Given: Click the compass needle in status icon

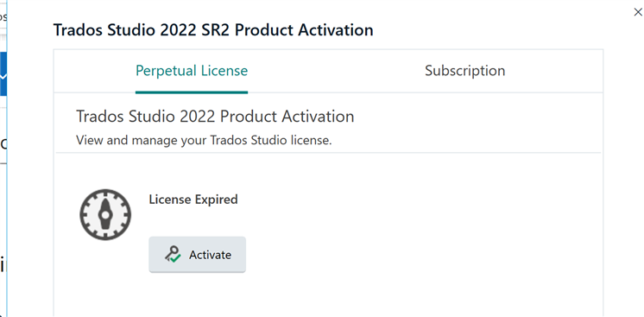Looking at the screenshot, I should [x=105, y=214].
